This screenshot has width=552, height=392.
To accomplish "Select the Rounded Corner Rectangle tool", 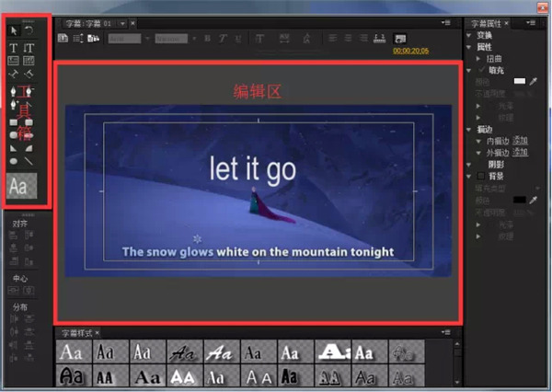I will (x=29, y=122).
